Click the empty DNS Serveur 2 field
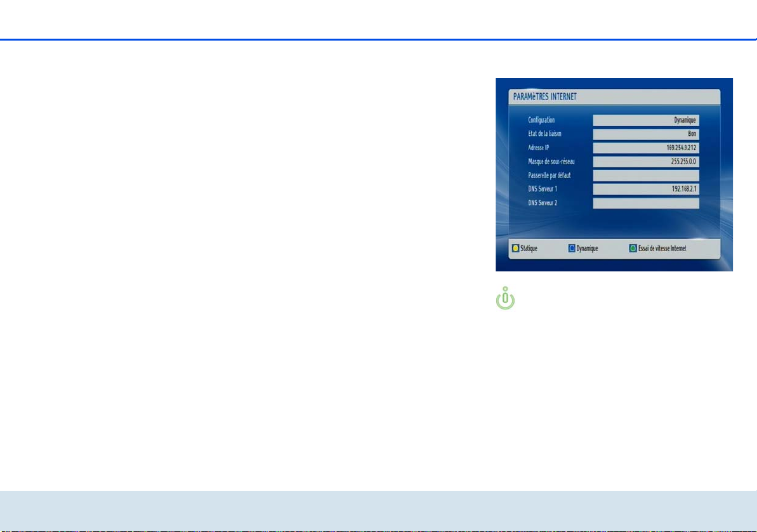Screen dimensions: 757x532 coord(646,203)
